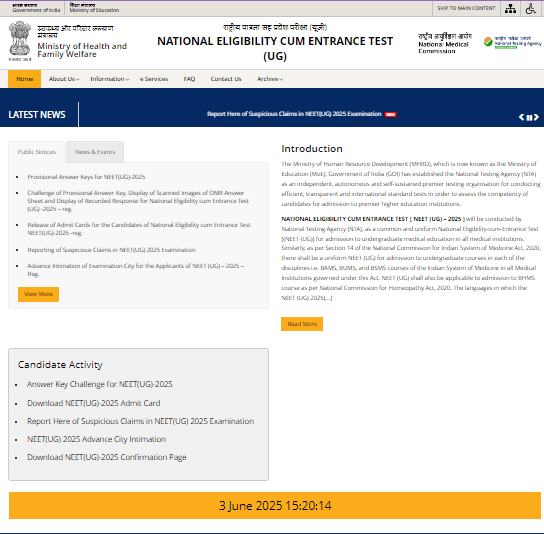This screenshot has width=544, height=534.
Task: Open the FAQ menu item
Action: click(189, 79)
